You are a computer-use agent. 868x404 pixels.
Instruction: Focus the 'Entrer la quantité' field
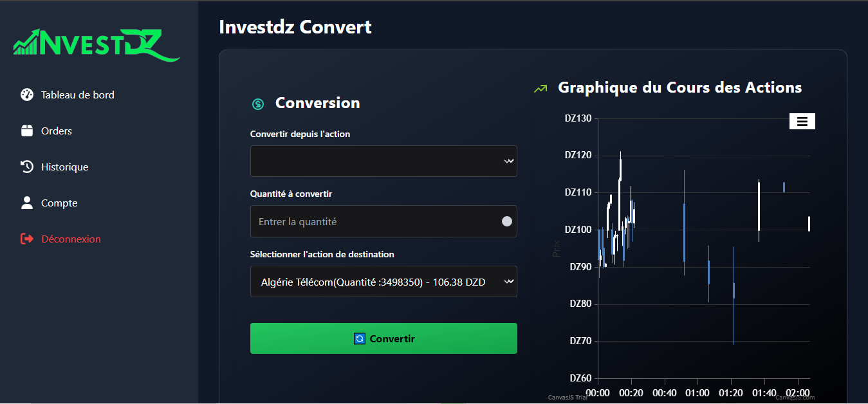click(x=383, y=221)
